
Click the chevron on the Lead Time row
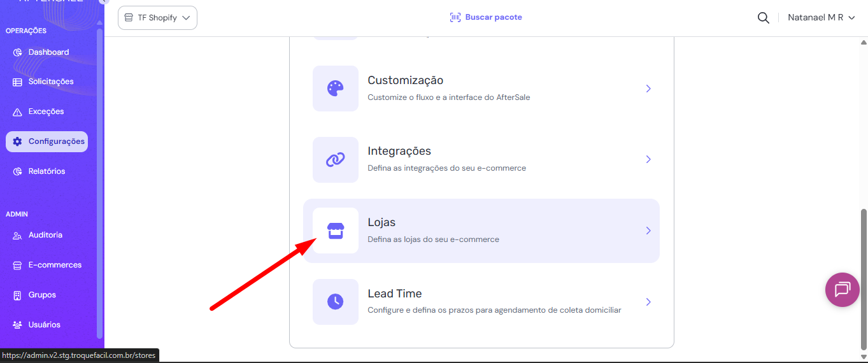648,302
